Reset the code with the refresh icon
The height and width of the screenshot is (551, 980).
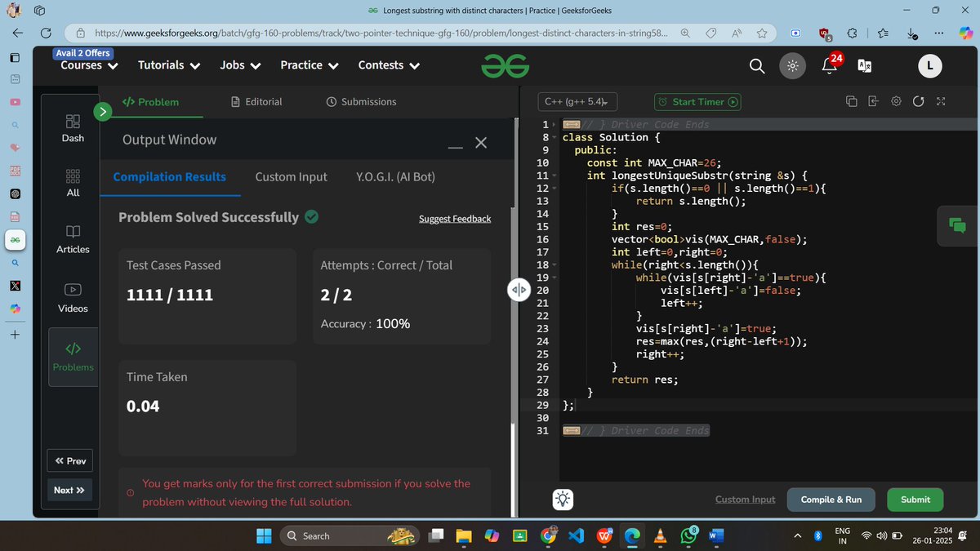pos(918,102)
